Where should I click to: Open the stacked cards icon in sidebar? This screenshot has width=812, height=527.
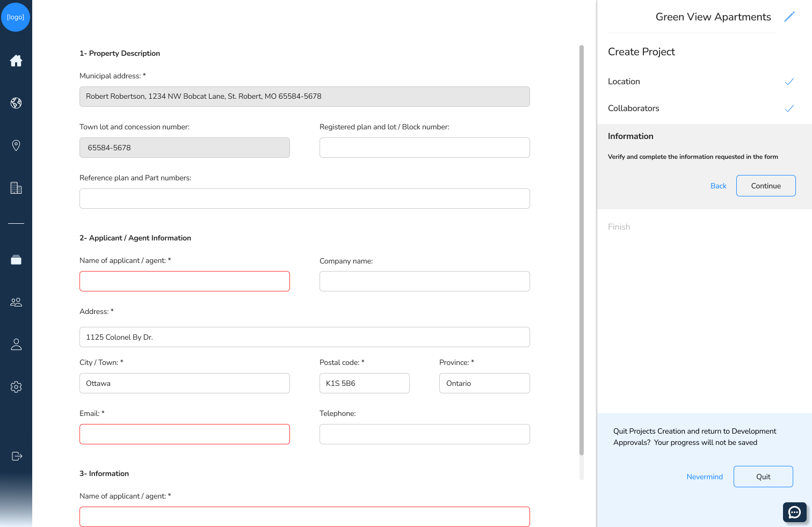[16, 260]
